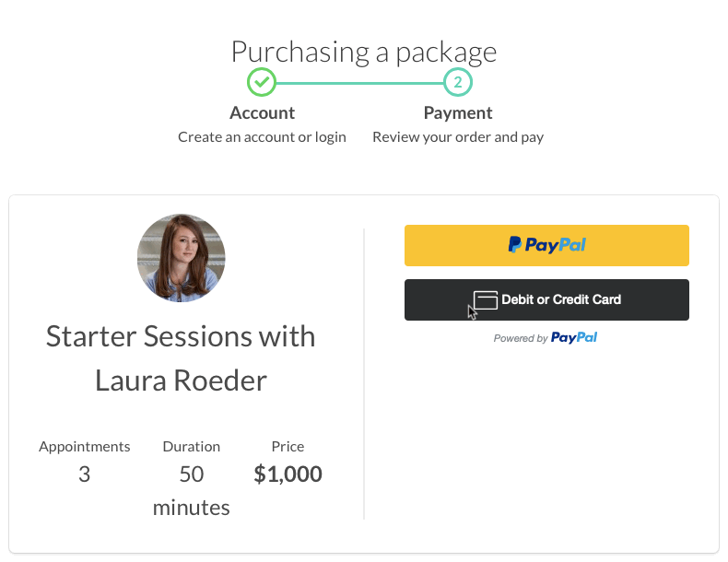The image size is (728, 562).
Task: Click Laura Roeder's profile photo
Action: click(x=182, y=258)
